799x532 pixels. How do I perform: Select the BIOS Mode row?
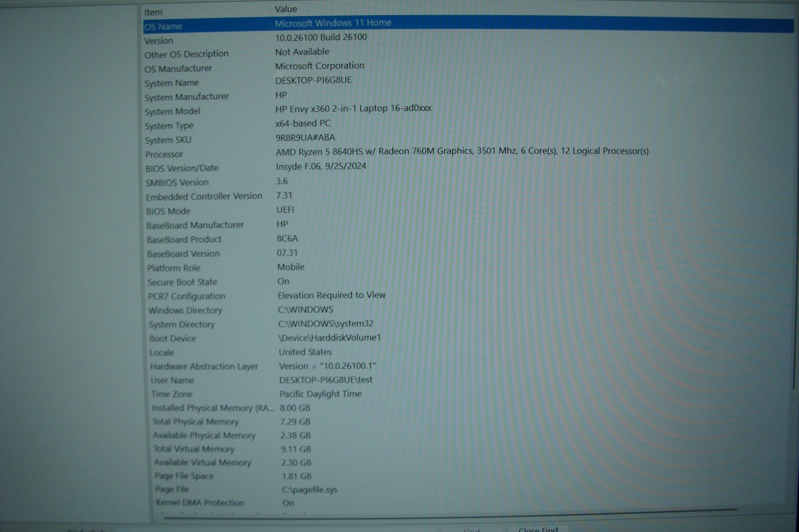(168, 212)
